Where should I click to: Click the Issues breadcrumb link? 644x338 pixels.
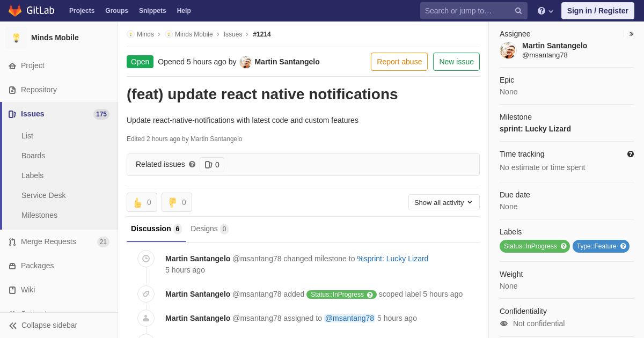pos(233,34)
